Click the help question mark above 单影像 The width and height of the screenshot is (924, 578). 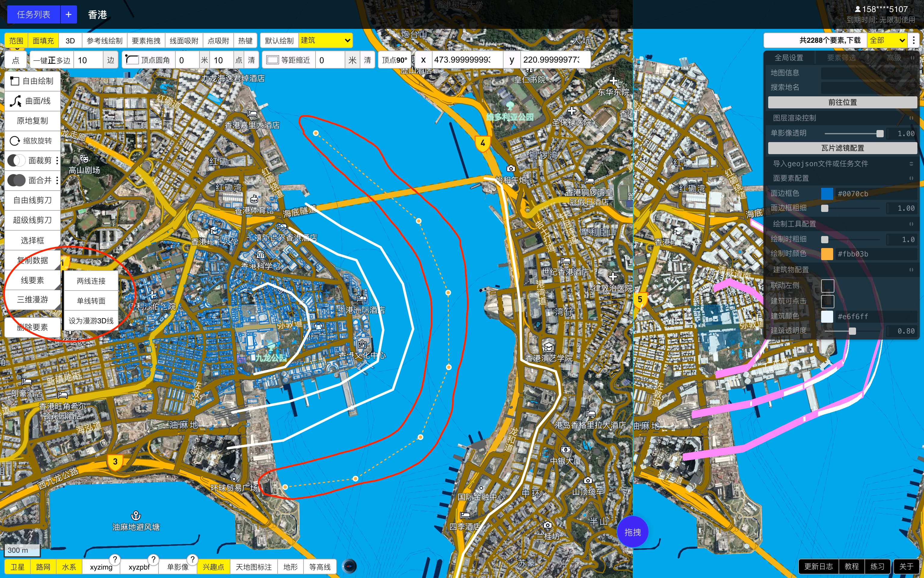click(x=193, y=559)
